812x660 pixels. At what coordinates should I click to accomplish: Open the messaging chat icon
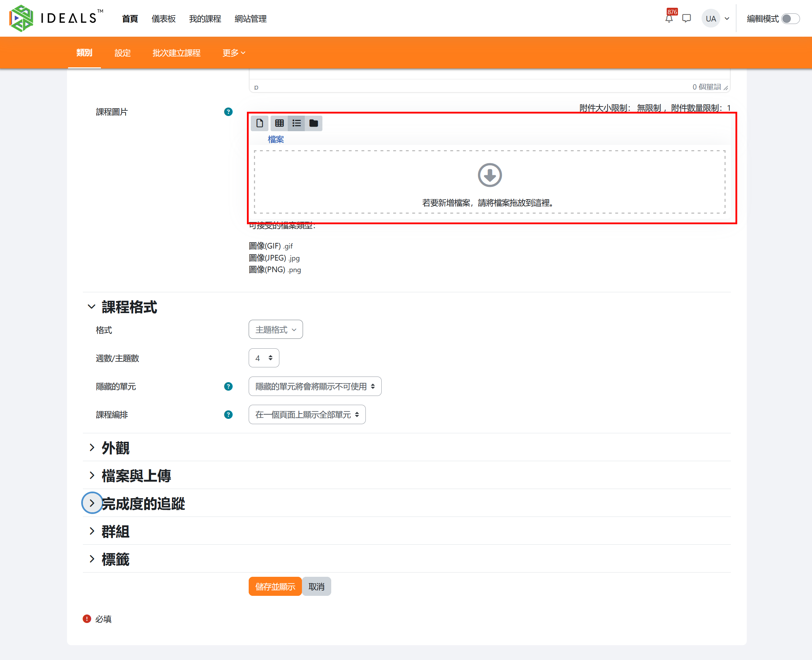point(686,19)
